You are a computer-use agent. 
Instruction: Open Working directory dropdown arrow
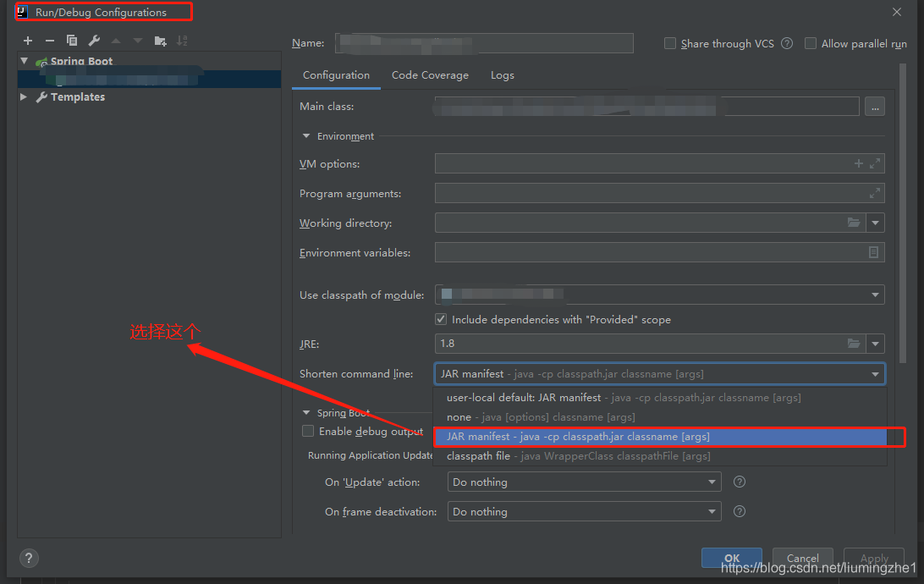(876, 223)
